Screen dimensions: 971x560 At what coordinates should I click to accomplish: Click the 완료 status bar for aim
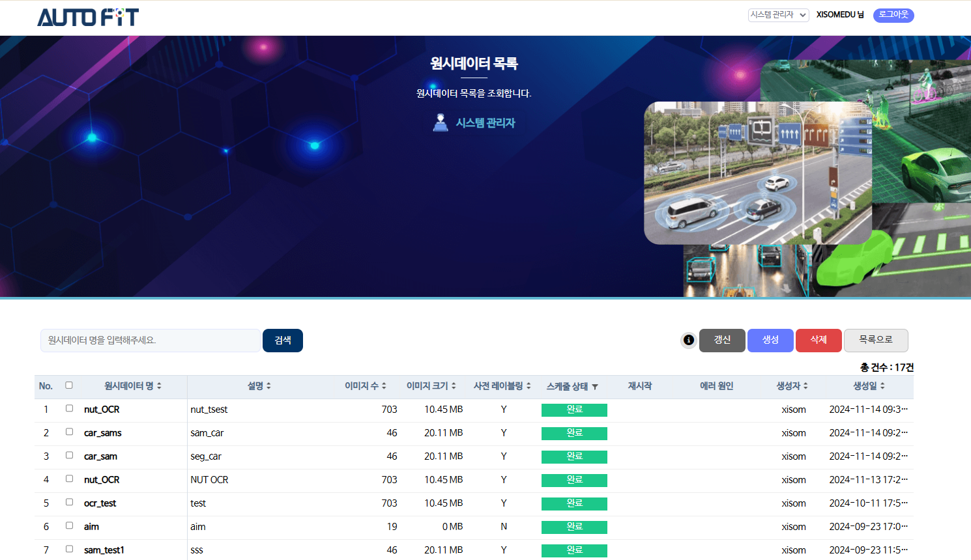[x=574, y=527]
